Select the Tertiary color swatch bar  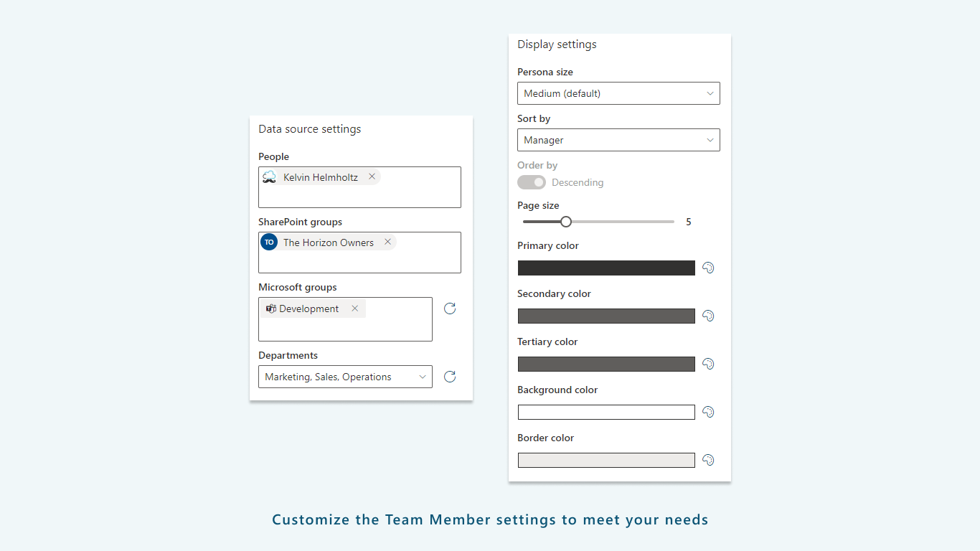coord(606,364)
